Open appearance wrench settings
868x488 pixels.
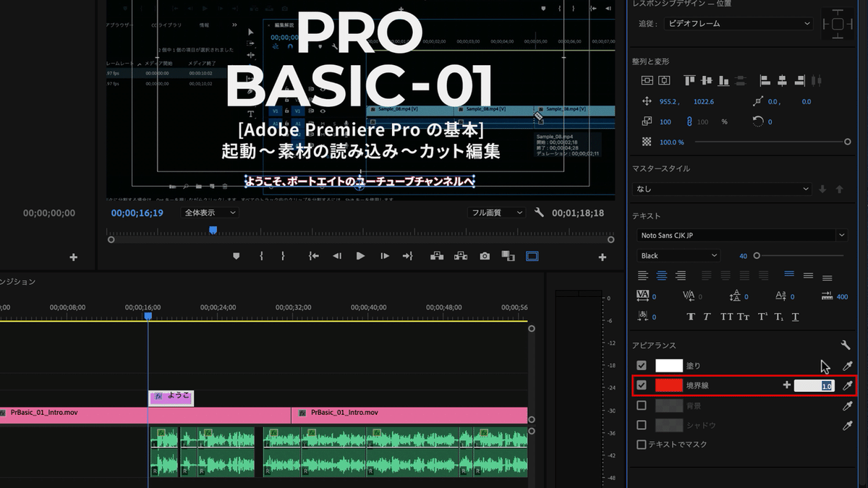[x=846, y=345]
